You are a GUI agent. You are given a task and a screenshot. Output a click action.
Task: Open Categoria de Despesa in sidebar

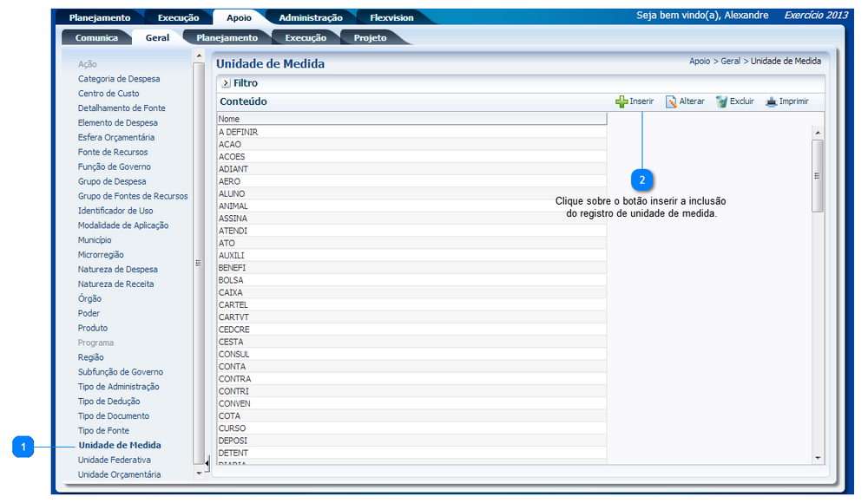pos(119,79)
